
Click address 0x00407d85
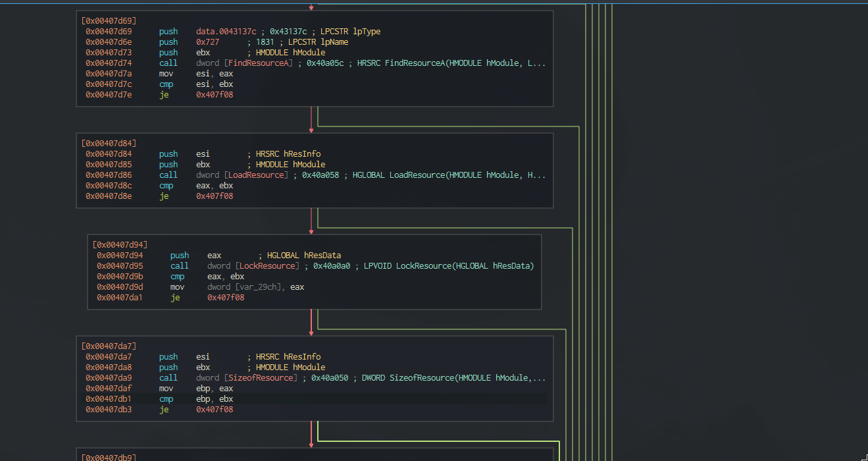109,165
